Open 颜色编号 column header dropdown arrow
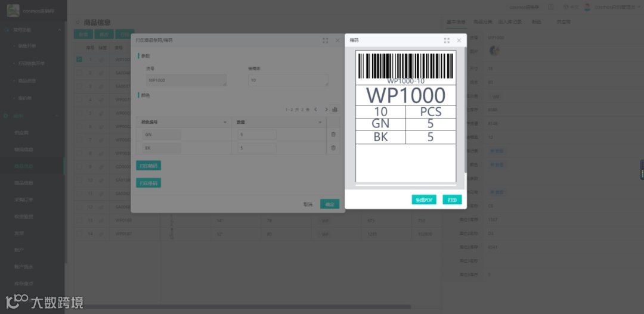 point(225,122)
